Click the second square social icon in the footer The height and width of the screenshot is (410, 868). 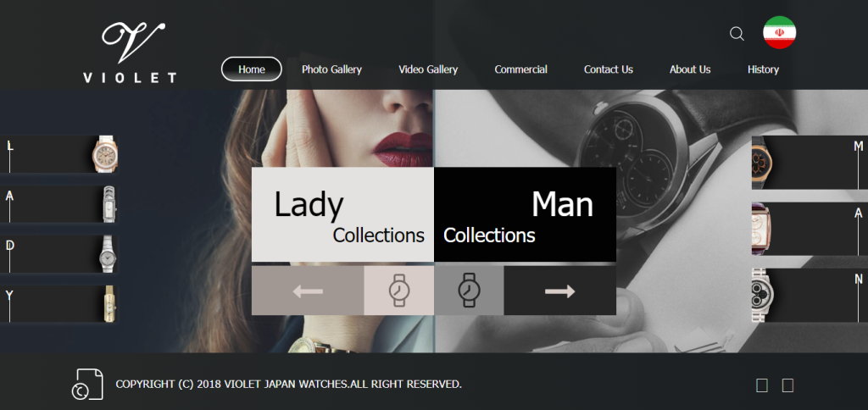787,385
